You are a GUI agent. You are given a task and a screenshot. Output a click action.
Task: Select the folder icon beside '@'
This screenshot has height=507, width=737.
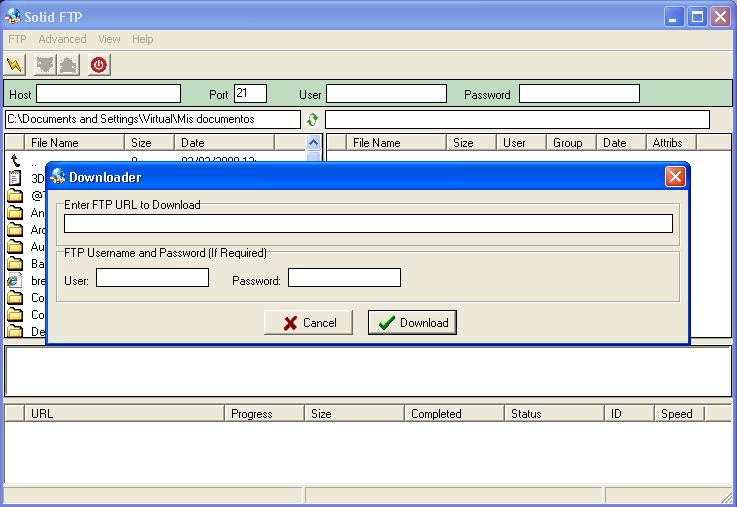(15, 195)
